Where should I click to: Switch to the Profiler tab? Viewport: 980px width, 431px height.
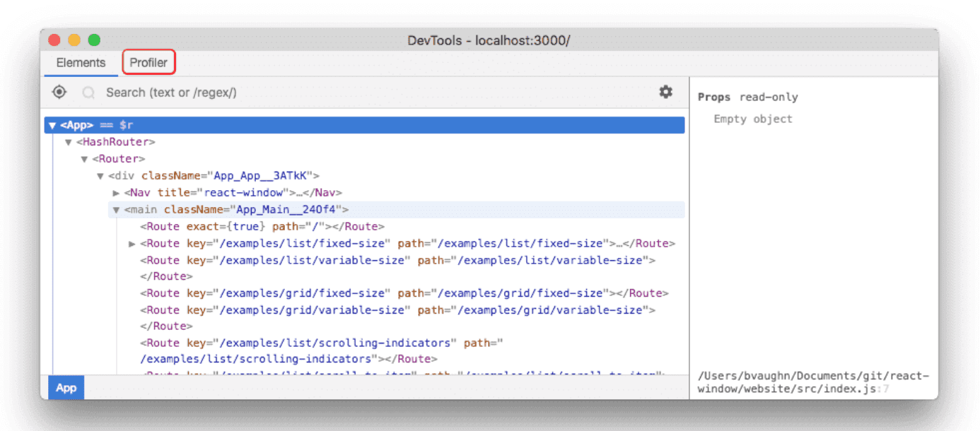pos(148,62)
